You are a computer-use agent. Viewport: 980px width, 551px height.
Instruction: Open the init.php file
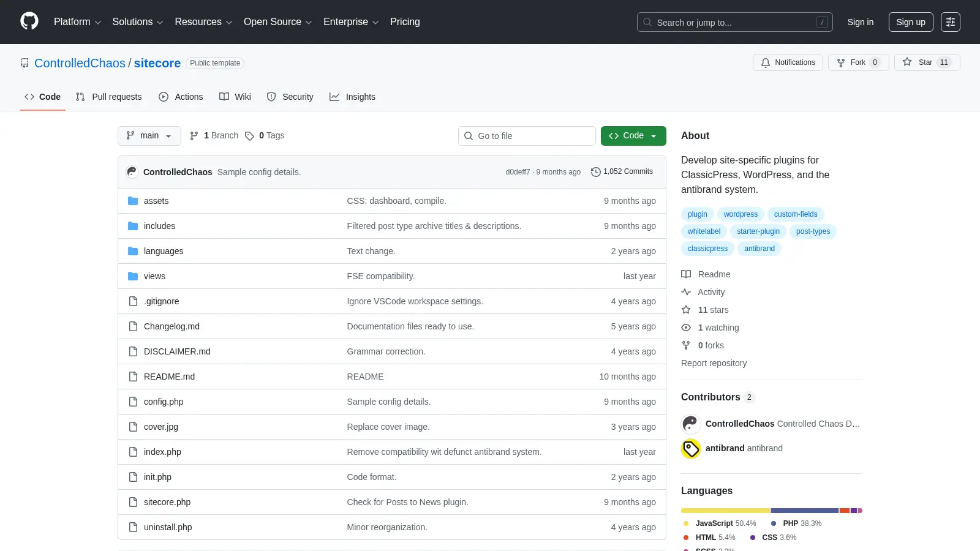[x=157, y=477]
